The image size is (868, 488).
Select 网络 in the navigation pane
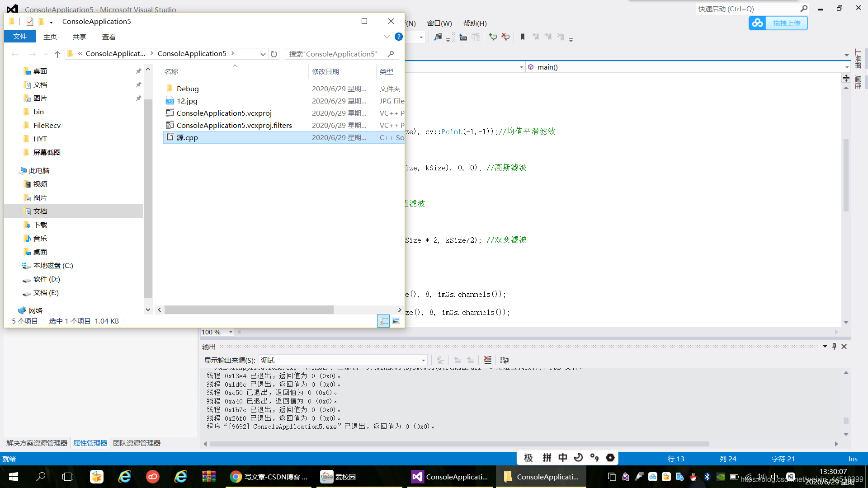(x=35, y=310)
